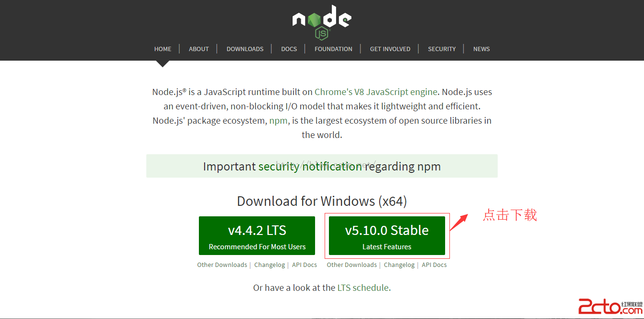The height and width of the screenshot is (319, 644).
Task: Download v5.10.0 Stable version
Action: click(x=387, y=235)
